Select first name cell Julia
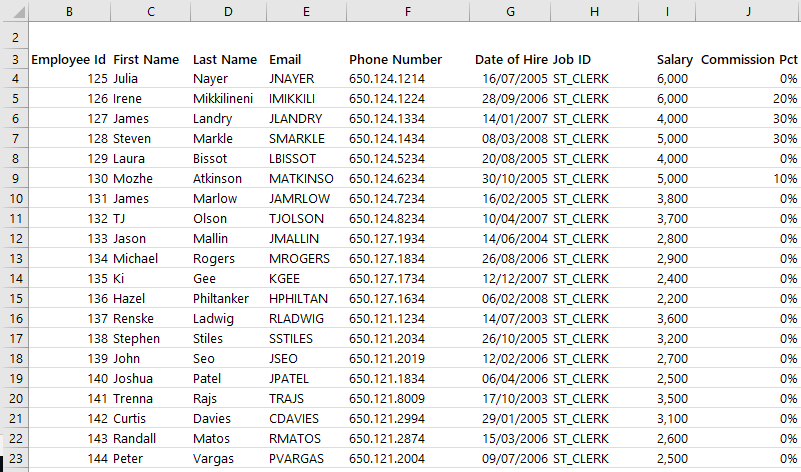801x472 pixels. click(x=151, y=78)
